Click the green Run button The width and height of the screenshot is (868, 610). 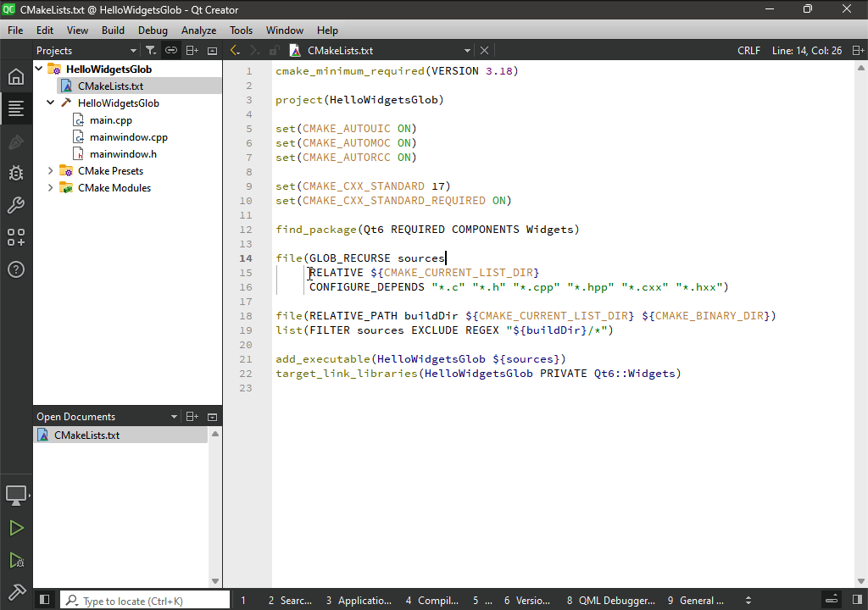16,528
